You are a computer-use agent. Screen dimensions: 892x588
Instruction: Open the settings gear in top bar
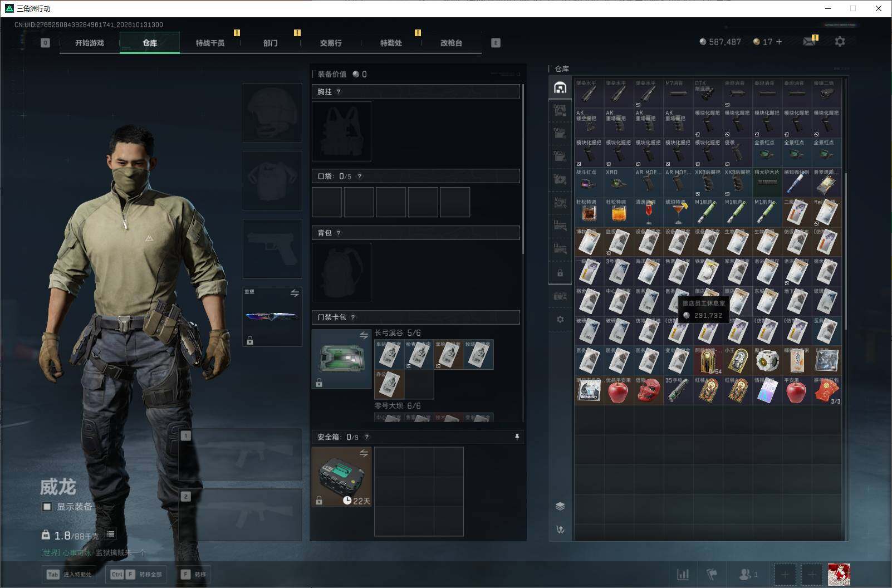pos(840,42)
